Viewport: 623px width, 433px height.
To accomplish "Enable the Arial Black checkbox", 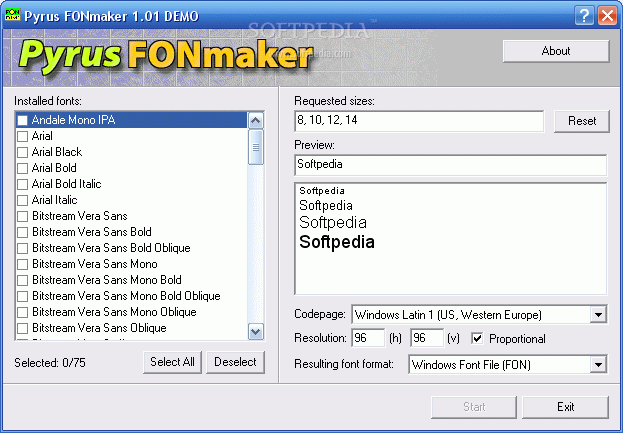I will pos(23,152).
